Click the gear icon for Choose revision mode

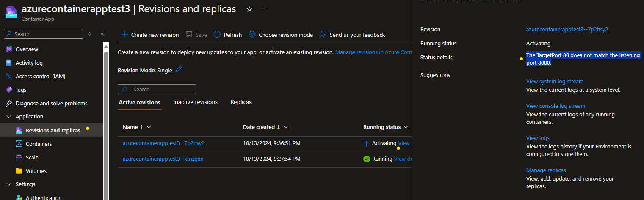tap(252, 34)
